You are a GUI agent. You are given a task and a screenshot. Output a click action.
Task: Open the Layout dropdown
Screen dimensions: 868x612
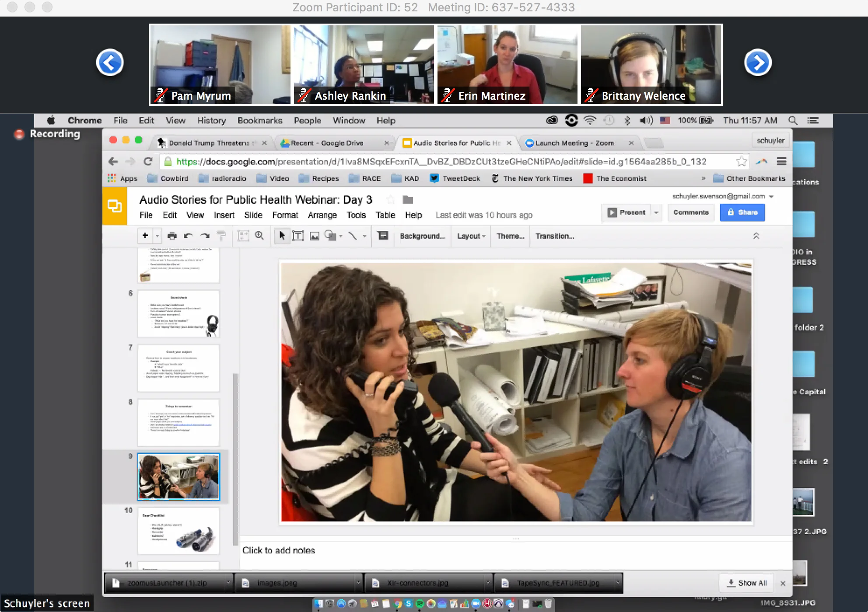470,236
